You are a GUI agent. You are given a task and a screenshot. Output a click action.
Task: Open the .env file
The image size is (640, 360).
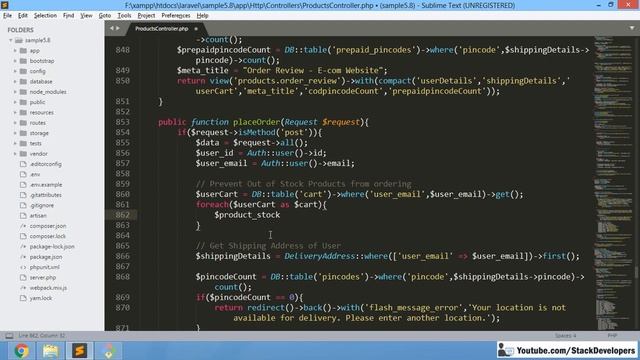35,174
